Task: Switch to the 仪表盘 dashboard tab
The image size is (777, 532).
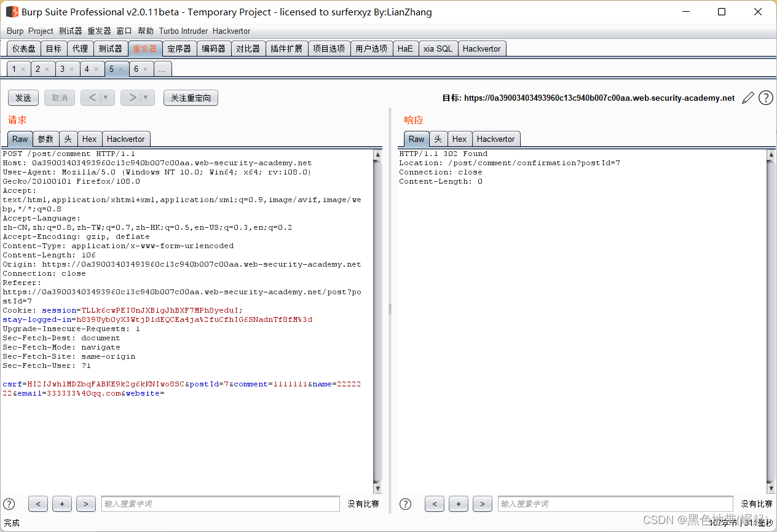Action: click(x=24, y=49)
